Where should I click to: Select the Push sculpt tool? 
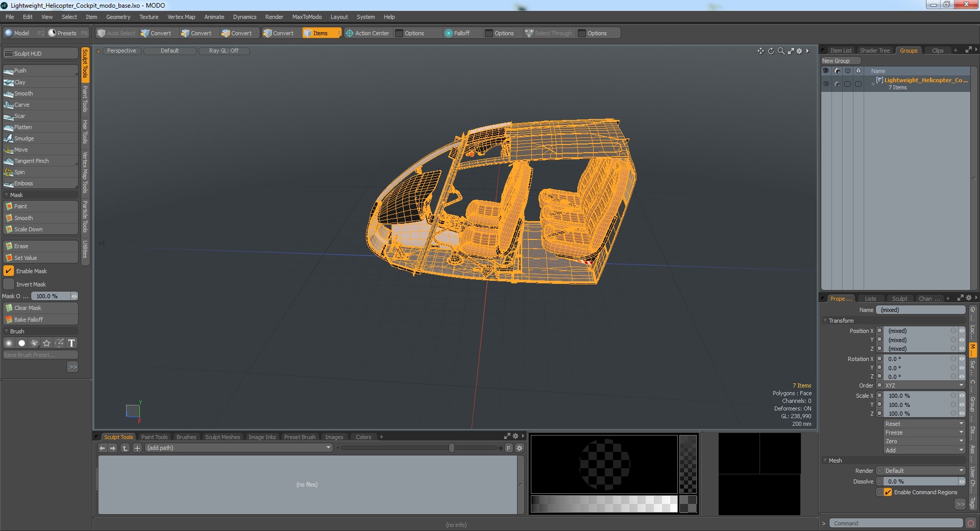click(x=40, y=70)
